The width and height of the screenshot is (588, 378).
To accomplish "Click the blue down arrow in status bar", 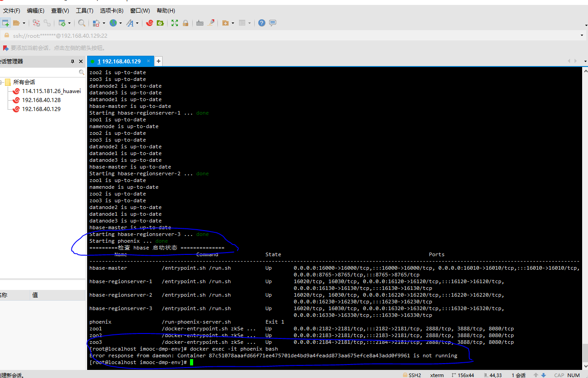I will (543, 375).
